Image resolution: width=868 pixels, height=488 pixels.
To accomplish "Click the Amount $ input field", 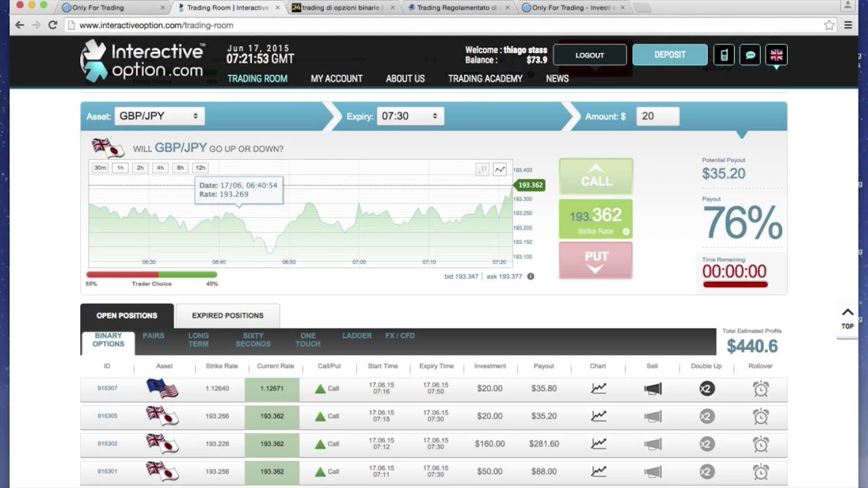I will [658, 116].
